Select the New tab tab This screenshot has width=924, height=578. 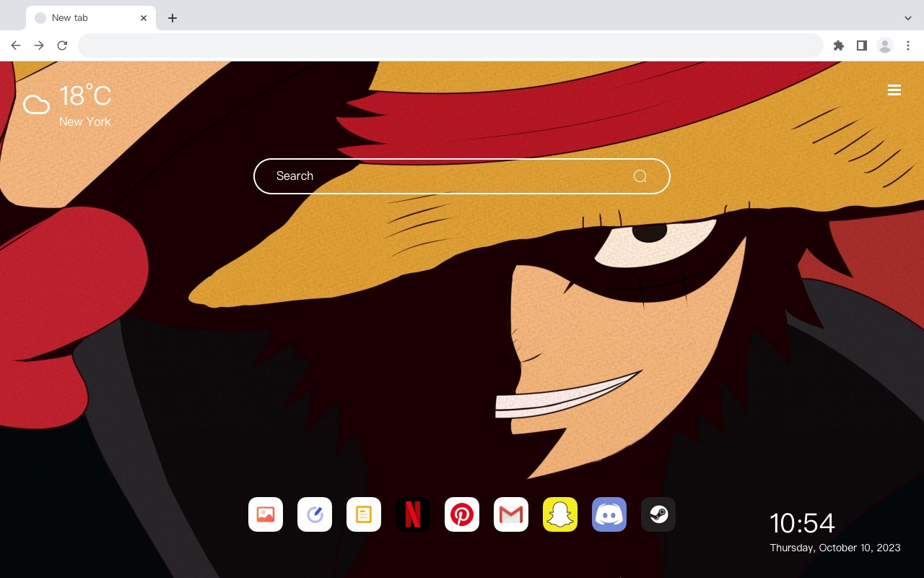[91, 18]
